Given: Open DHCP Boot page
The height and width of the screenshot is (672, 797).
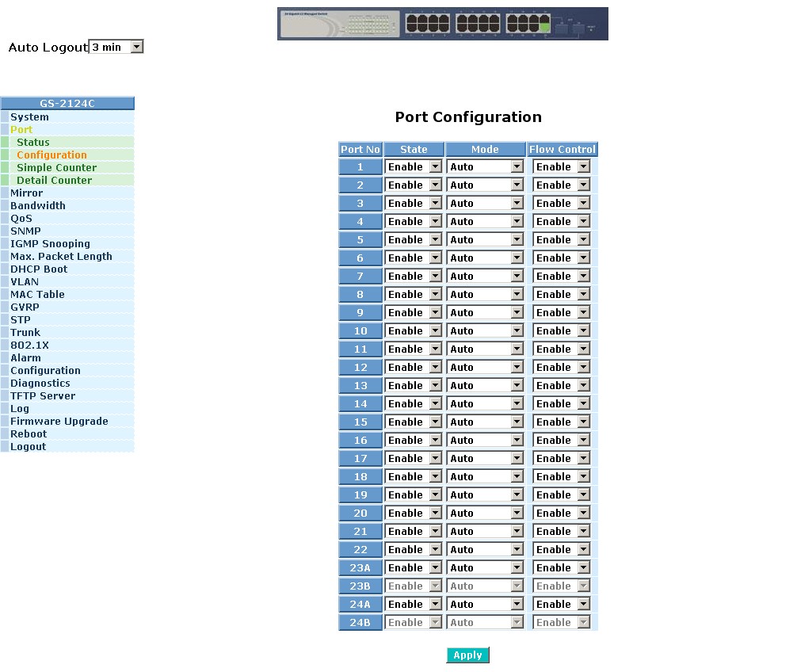Looking at the screenshot, I should pos(39,269).
